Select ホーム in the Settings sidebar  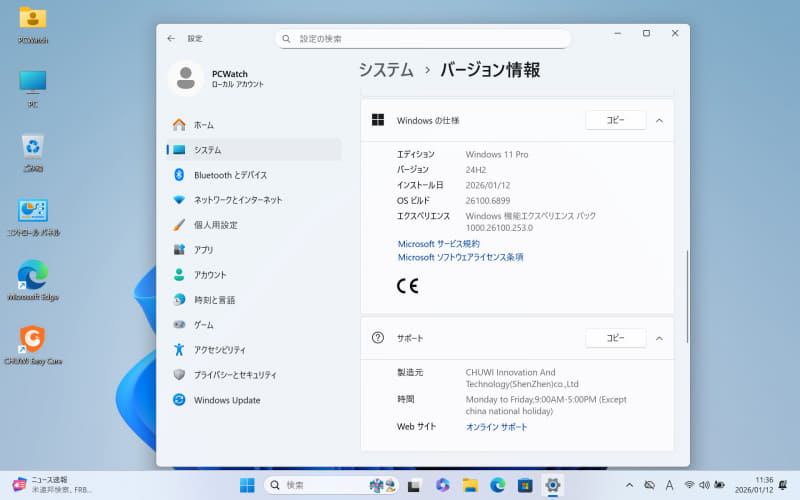pos(254,125)
